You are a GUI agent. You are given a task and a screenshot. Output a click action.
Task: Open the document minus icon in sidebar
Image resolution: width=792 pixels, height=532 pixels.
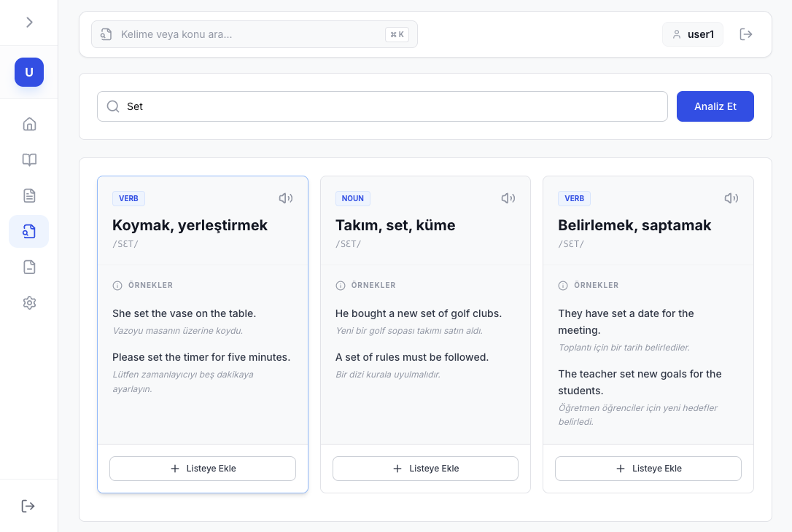[29, 267]
